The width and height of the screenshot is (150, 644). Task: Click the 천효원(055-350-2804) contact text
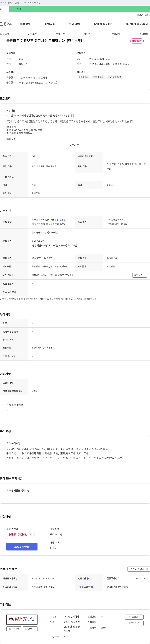(x=43, y=587)
